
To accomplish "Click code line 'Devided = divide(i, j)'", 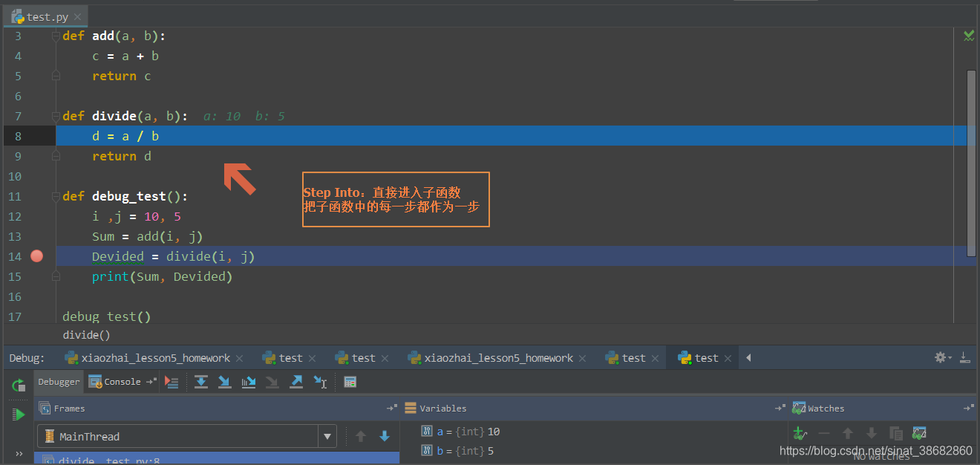I will pos(173,256).
